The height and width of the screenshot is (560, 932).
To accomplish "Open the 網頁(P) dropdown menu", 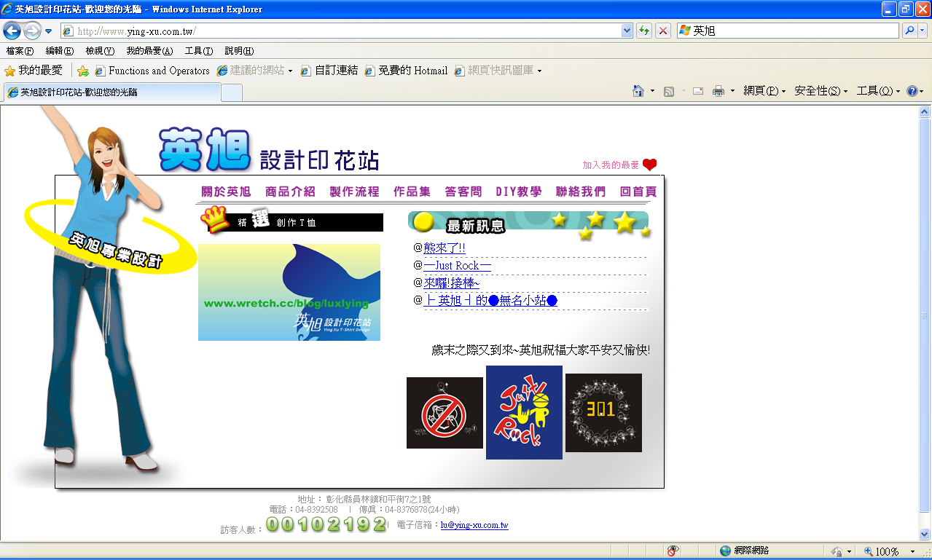I will (764, 91).
